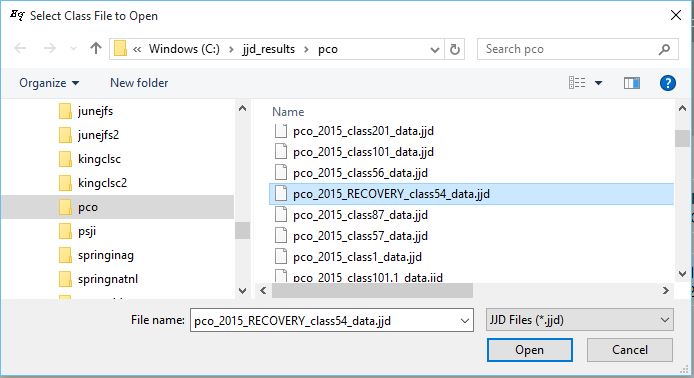Click the horizontal scrollbar thumb
The height and width of the screenshot is (378, 694).
[372, 290]
